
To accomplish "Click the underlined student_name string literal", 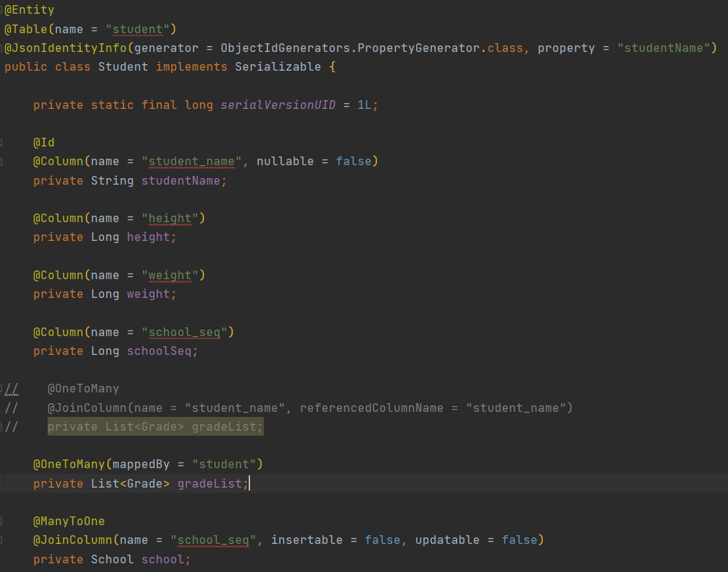I will point(191,161).
